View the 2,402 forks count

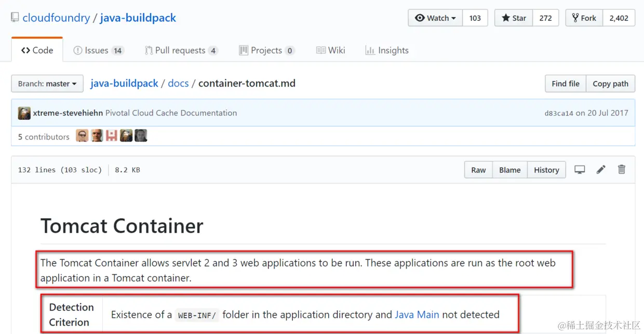click(619, 18)
